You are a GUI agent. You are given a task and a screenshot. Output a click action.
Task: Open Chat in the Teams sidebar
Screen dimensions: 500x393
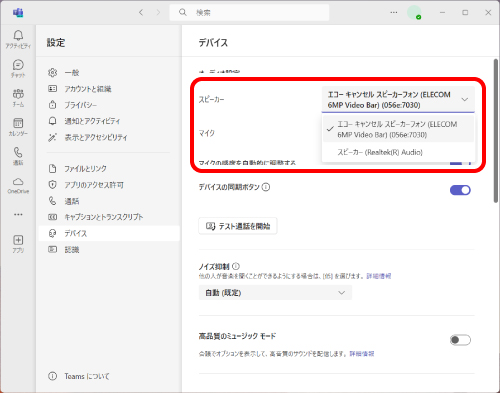tap(18, 69)
